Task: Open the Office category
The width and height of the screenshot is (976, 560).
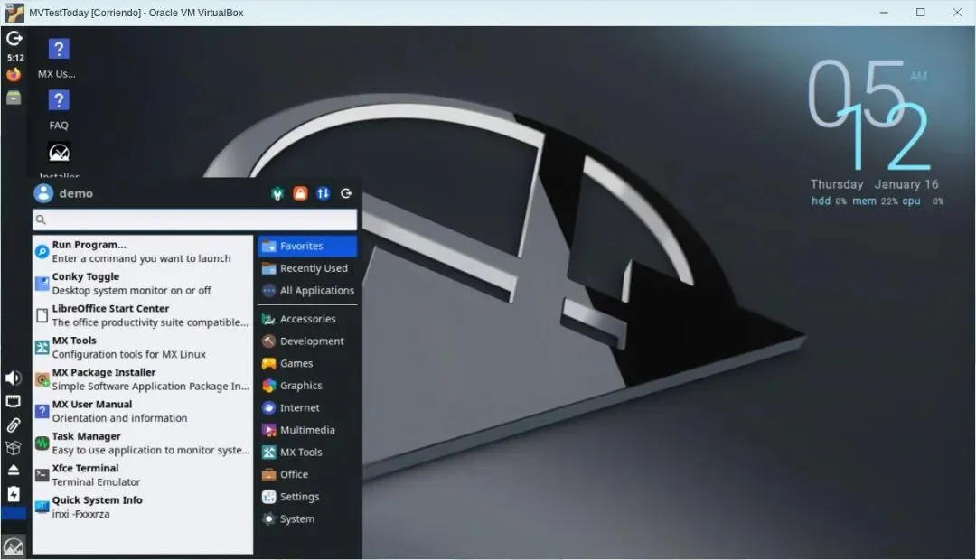Action: coord(307,474)
